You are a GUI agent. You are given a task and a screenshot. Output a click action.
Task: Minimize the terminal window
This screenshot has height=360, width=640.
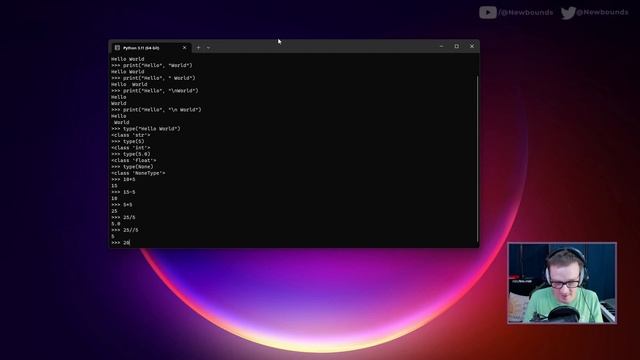441,47
